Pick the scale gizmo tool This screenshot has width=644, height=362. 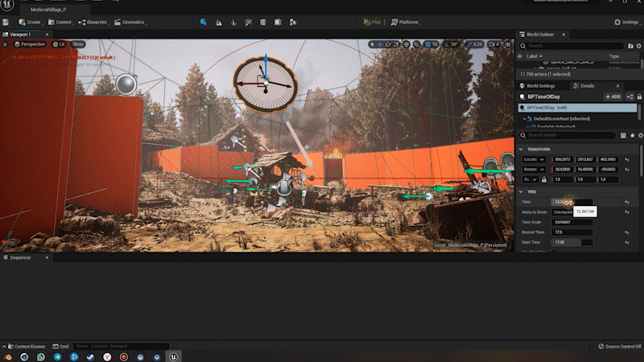point(396,44)
